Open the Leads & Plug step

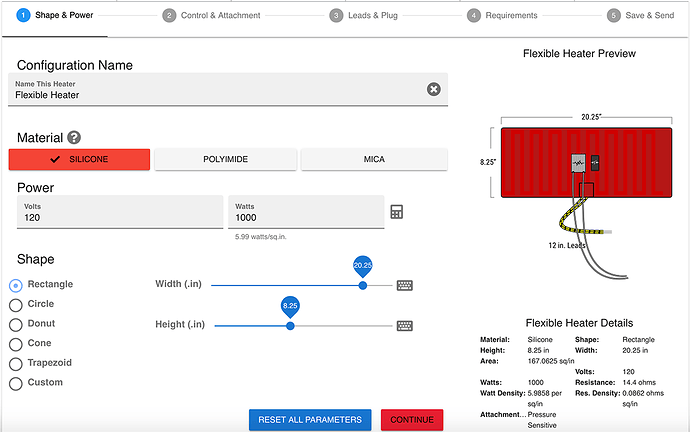pyautogui.click(x=372, y=15)
